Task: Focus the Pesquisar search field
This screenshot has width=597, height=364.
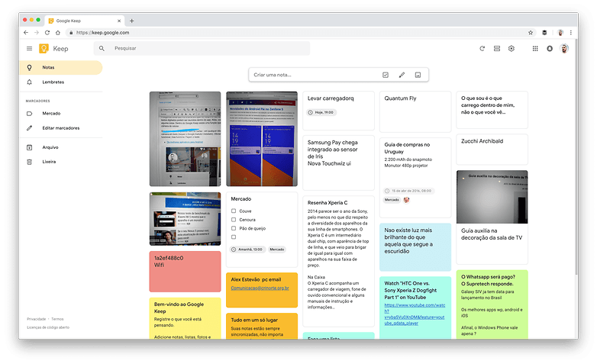Action: point(202,48)
